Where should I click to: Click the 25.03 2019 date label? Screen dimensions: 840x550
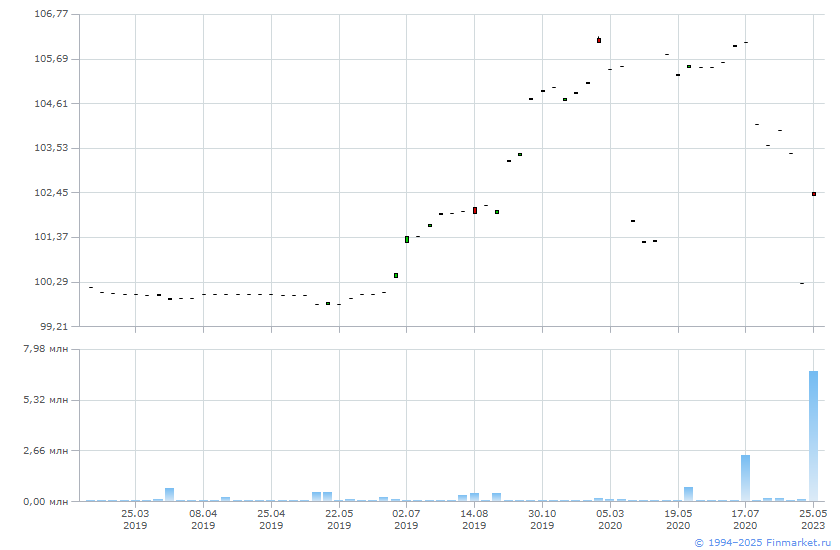[135, 519]
